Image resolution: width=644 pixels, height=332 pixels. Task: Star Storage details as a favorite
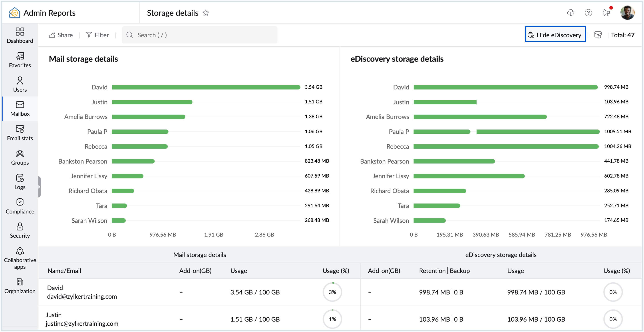pyautogui.click(x=206, y=13)
